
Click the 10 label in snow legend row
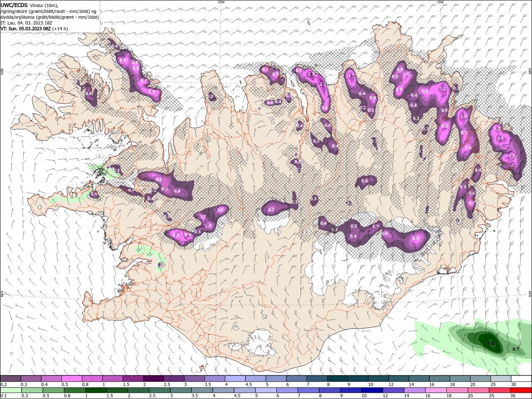(371, 384)
